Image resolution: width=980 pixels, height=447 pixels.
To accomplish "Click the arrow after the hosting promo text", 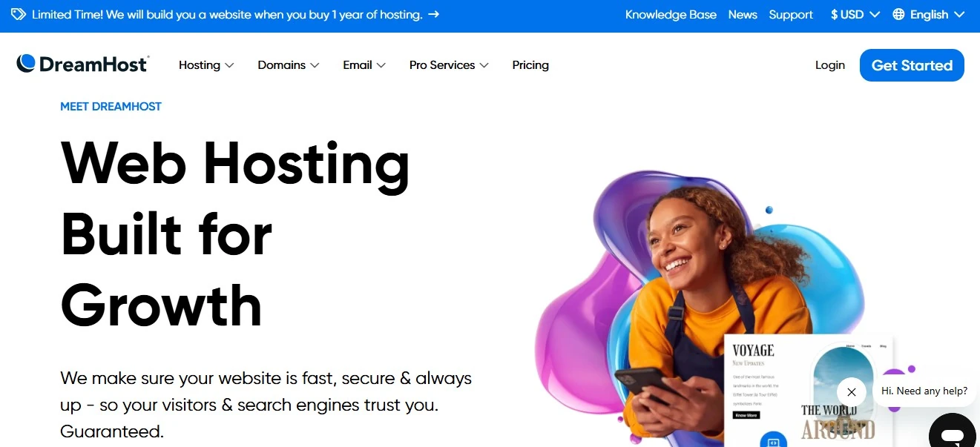I will click(434, 14).
